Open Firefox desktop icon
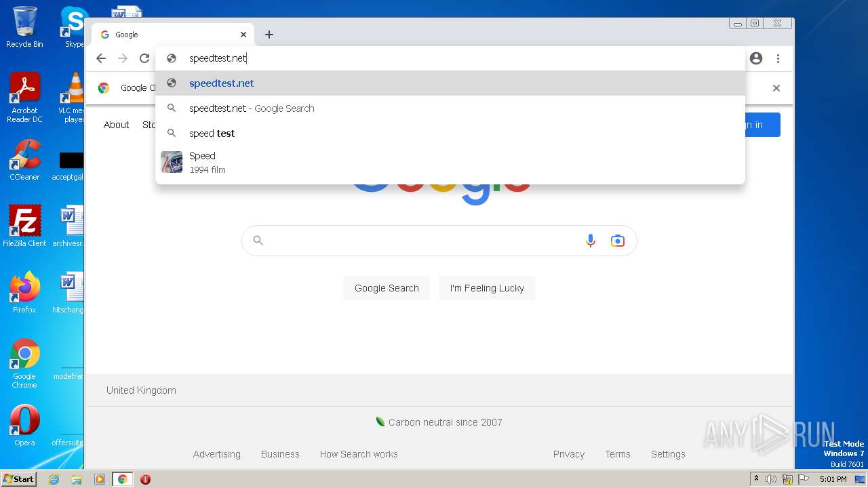Screen dimensions: 868x488 click(x=24, y=293)
